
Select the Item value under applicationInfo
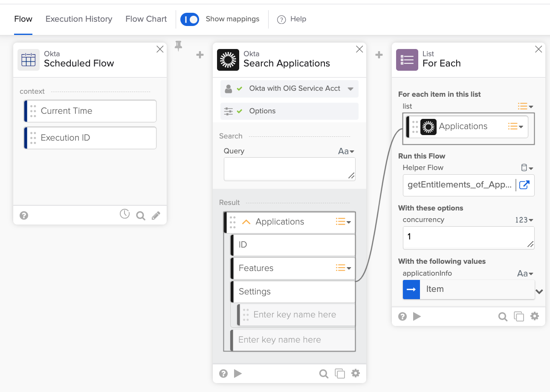(469, 289)
